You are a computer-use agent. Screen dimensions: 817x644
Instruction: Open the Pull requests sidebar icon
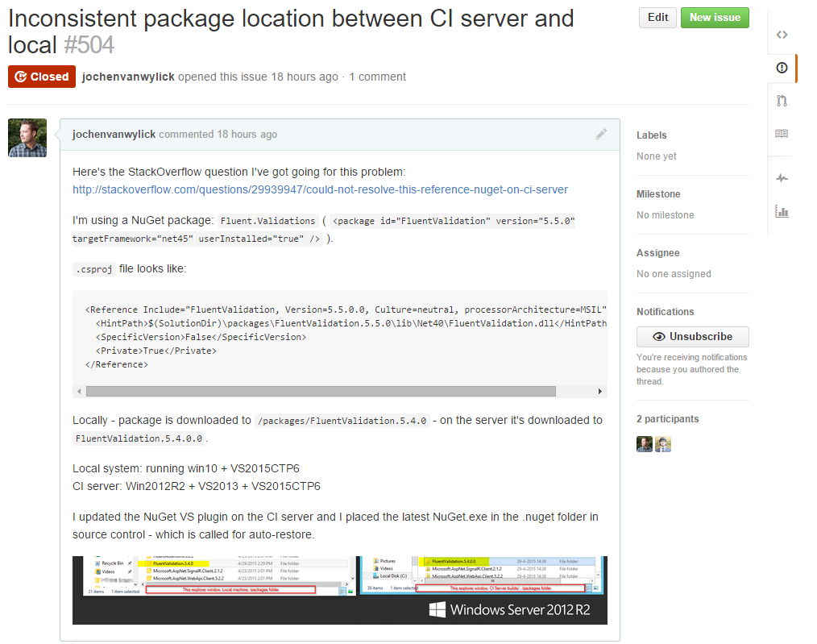782,101
